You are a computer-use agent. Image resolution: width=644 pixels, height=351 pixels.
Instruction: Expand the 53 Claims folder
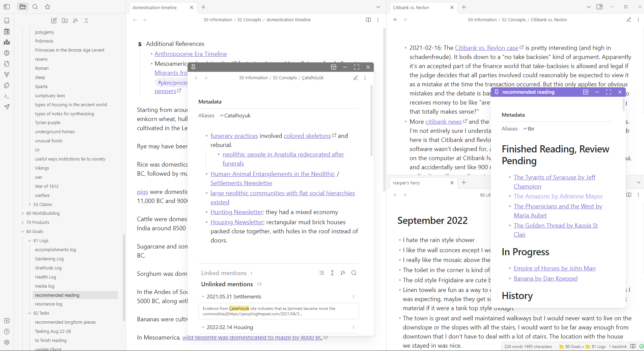click(x=30, y=204)
